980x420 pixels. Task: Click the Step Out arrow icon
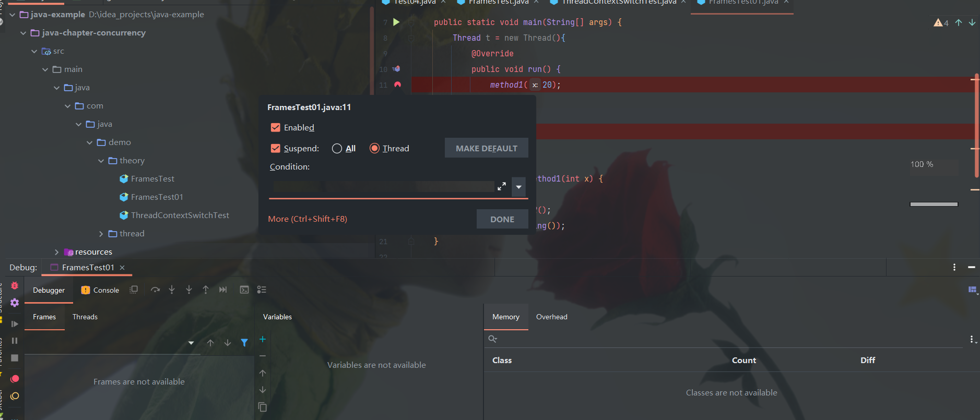pyautogui.click(x=206, y=290)
